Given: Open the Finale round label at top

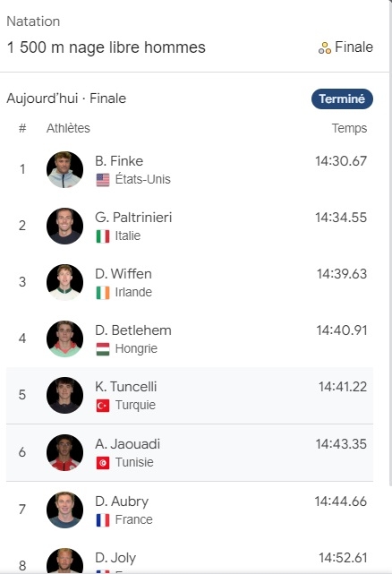Looking at the screenshot, I should pyautogui.click(x=354, y=47).
